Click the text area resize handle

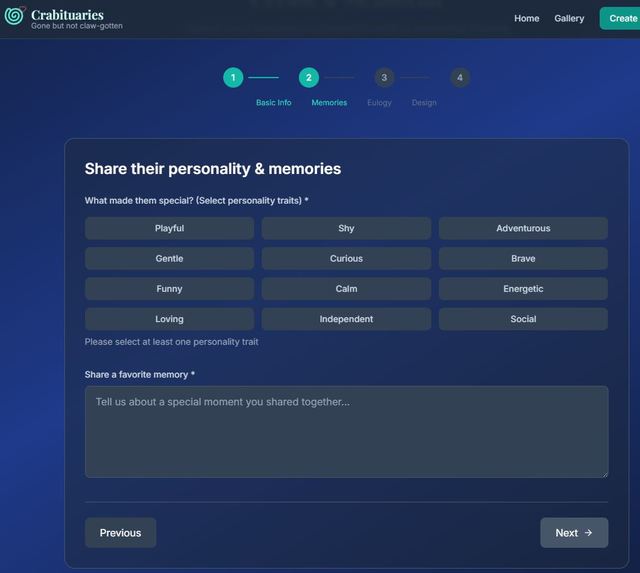click(605, 474)
